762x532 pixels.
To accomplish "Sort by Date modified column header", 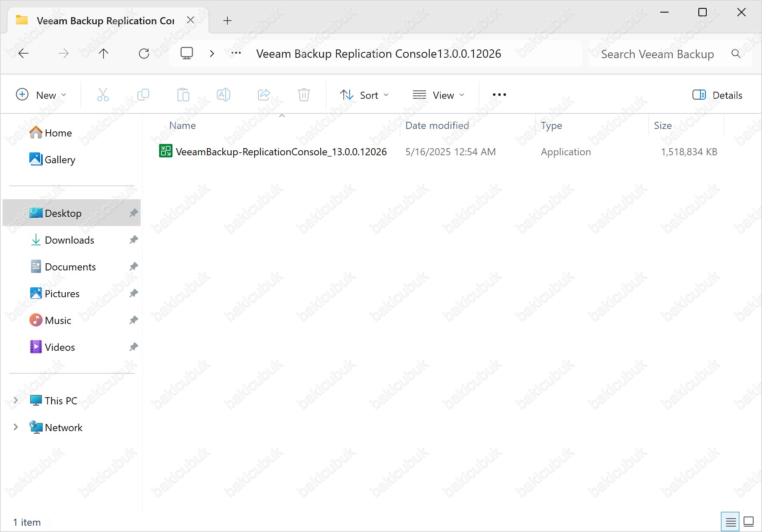I will 437,126.
